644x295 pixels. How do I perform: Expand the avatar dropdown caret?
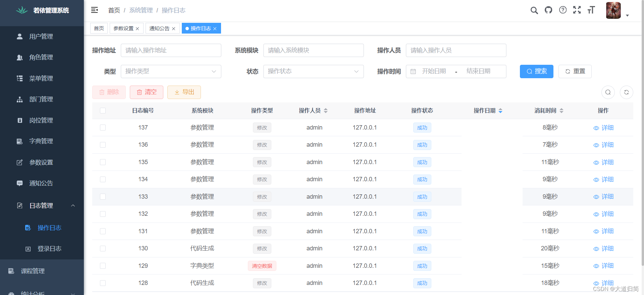(x=627, y=15)
